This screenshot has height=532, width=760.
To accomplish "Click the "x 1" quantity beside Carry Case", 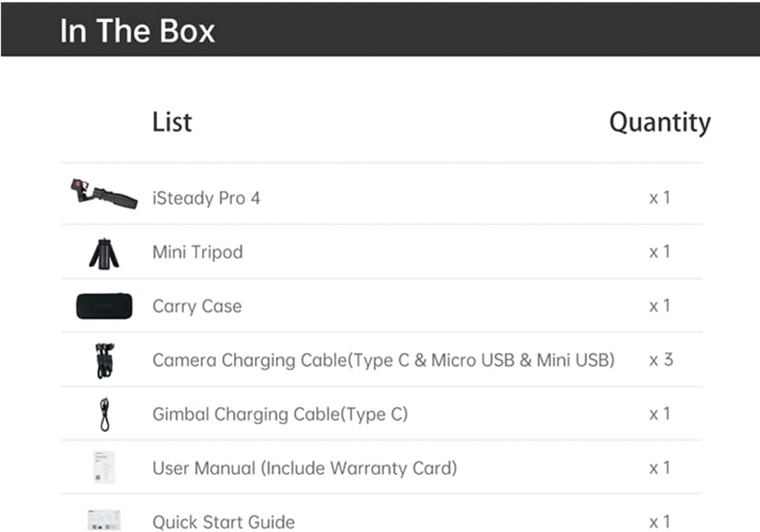I will click(x=659, y=306).
